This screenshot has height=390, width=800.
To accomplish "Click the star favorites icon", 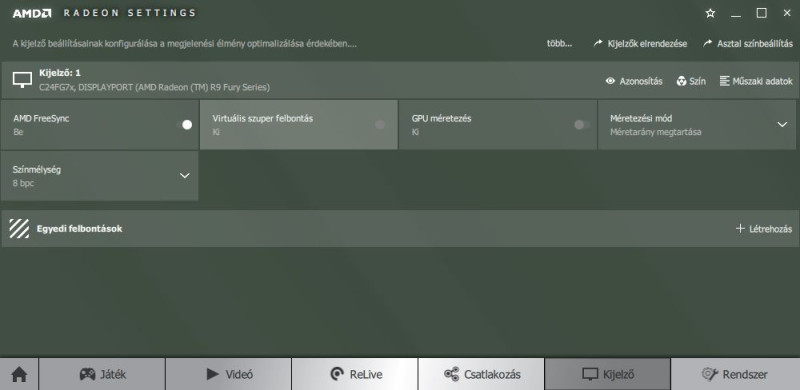I will (710, 14).
